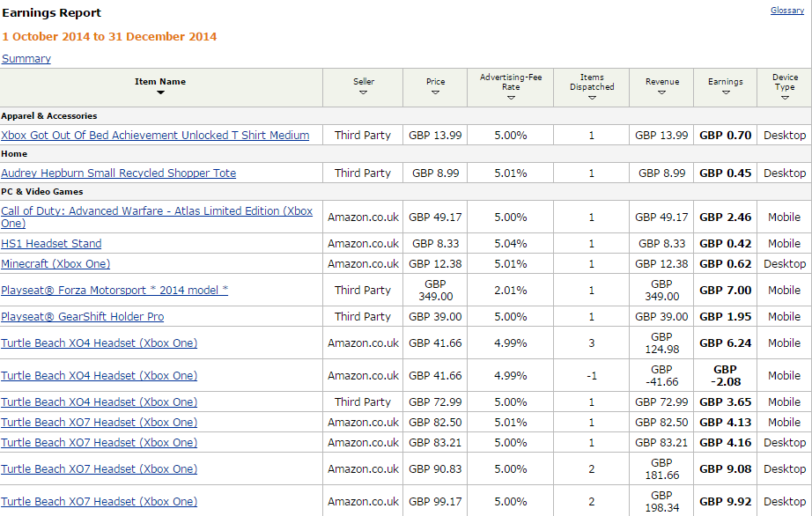Viewport: 812px width, 516px height.
Task: Sort by the Seller column arrow
Action: pos(363,92)
